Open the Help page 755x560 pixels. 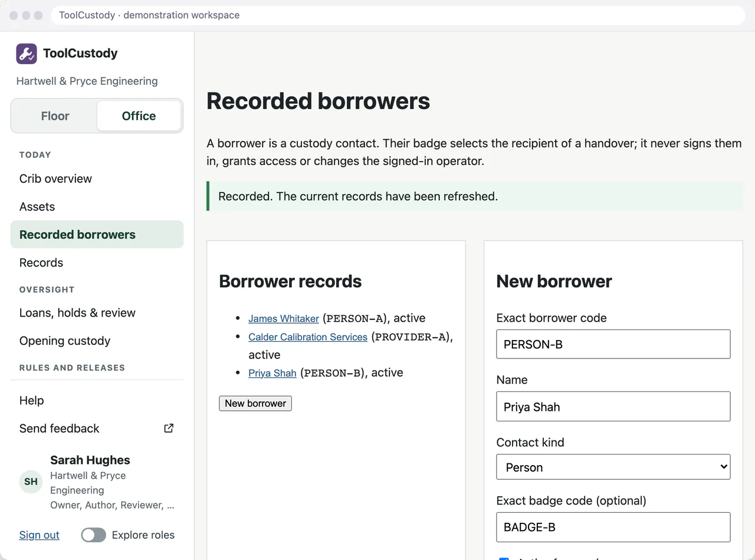[97, 401]
